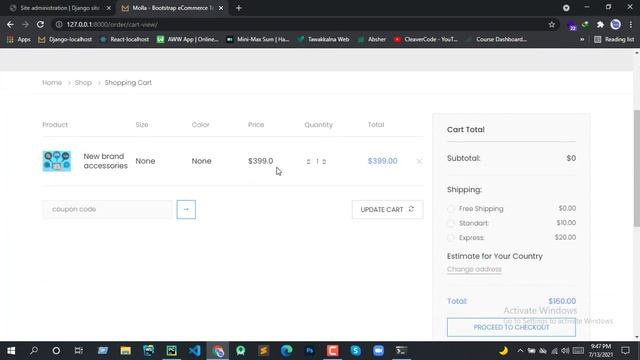Close the Molla eCommerce tab
Screen dimensions: 640x360
(x=221, y=8)
